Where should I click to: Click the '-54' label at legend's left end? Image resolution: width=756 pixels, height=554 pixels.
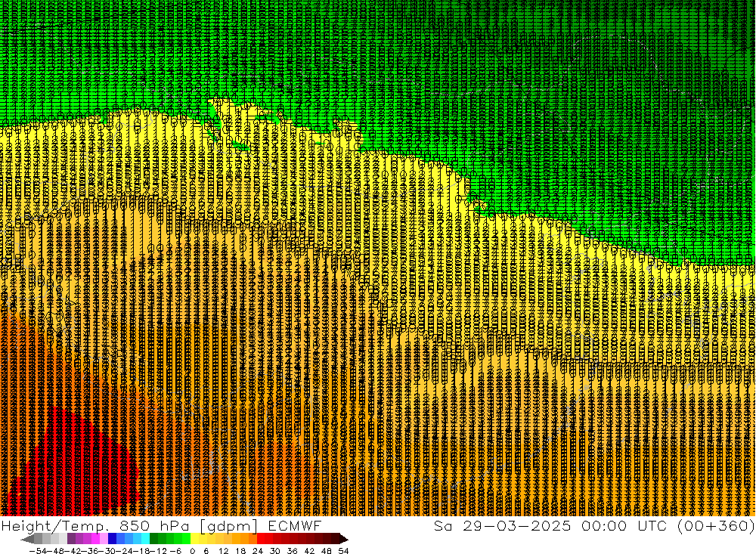point(39,551)
